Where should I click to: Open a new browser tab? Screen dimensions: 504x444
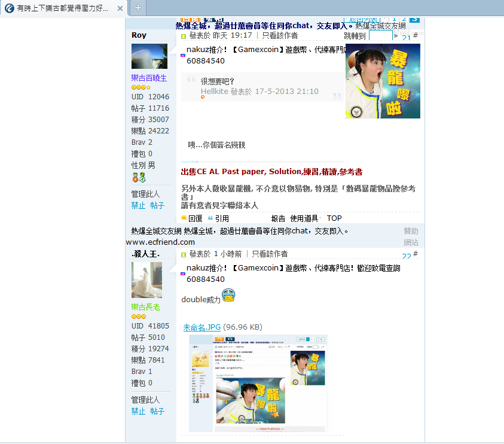(x=138, y=8)
